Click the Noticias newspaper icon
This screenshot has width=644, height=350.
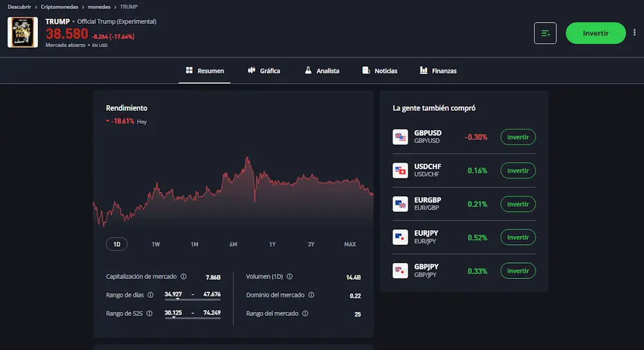[x=366, y=70]
